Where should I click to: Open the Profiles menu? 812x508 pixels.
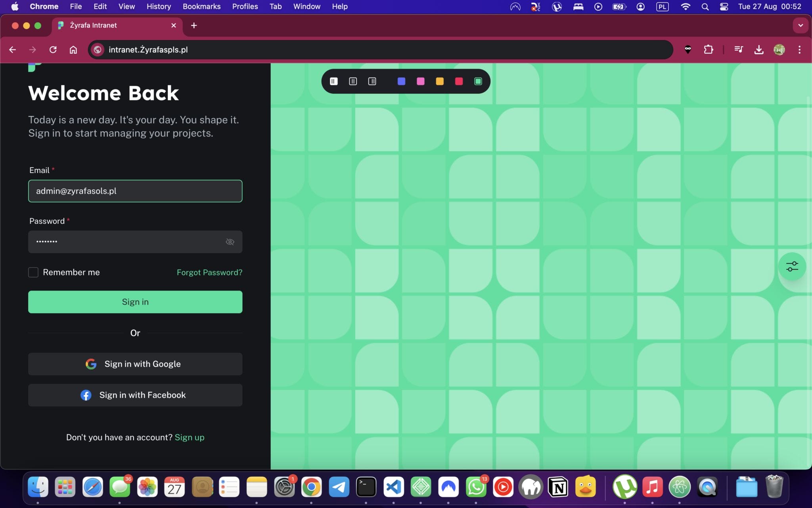click(245, 6)
